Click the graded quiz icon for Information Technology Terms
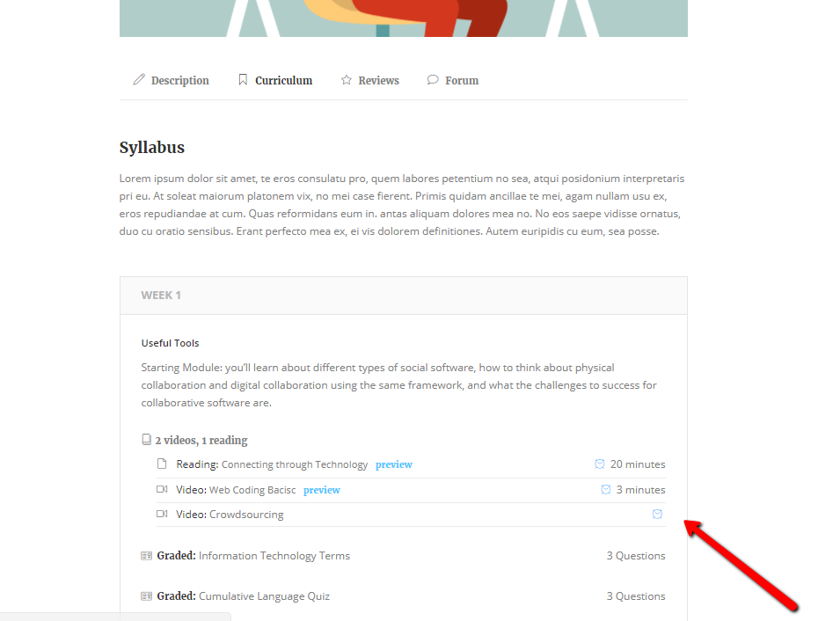The image size is (840, 621). pos(146,556)
